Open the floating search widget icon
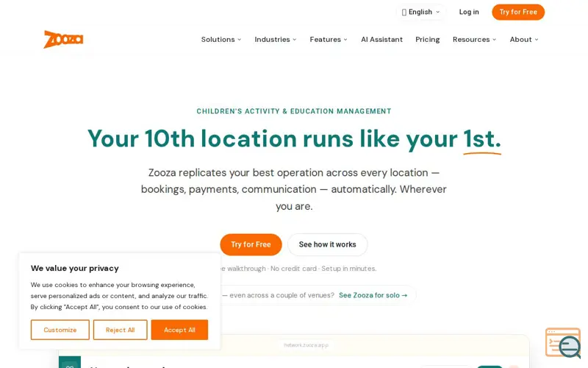The image size is (588, 368). [563, 343]
